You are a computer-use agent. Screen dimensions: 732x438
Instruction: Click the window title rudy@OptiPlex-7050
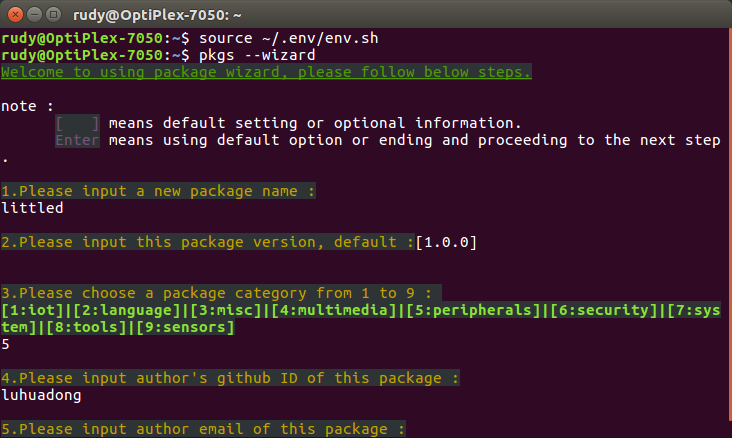tap(157, 15)
